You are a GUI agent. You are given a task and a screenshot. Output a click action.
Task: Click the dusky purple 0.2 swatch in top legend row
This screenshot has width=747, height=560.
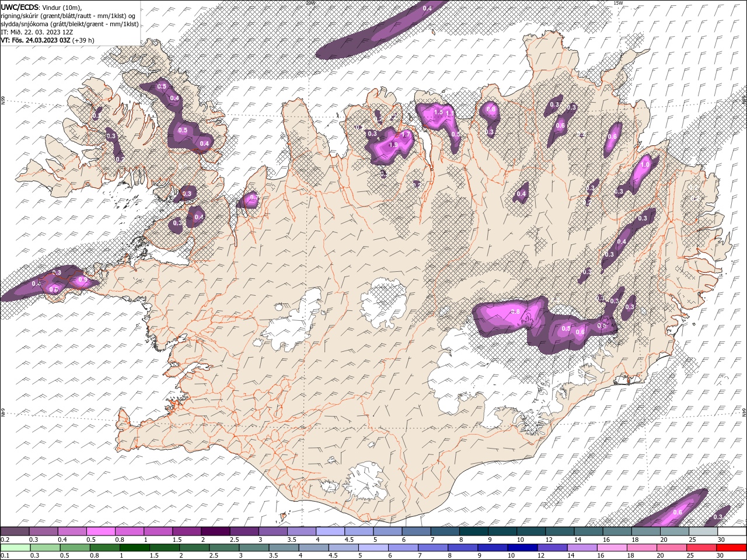[15, 531]
